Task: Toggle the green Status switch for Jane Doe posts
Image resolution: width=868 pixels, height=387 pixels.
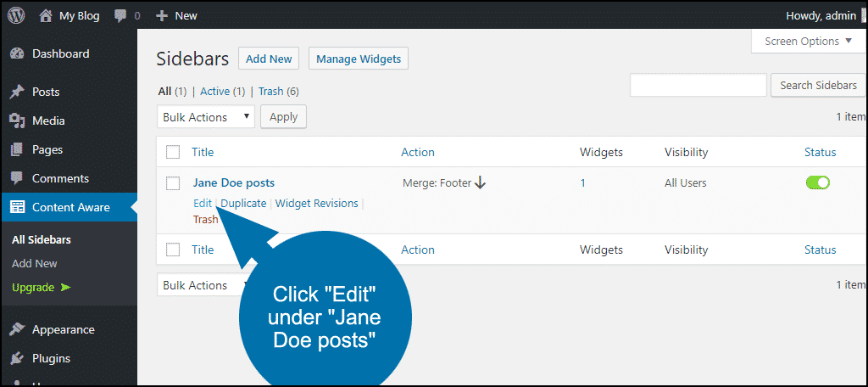Action: [818, 182]
